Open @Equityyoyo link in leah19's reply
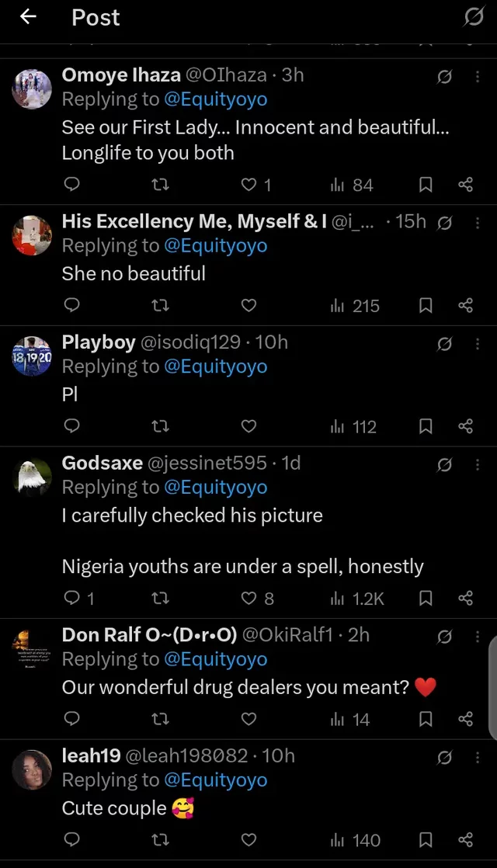Screen dimensions: 497x868 pos(216,779)
